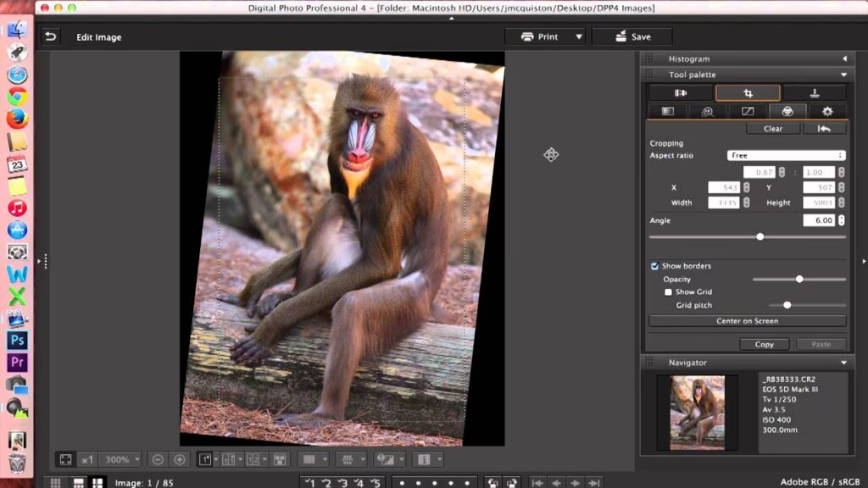Uncheck the Show borders checkbox
Viewport: 868px width, 488px height.
(x=654, y=266)
